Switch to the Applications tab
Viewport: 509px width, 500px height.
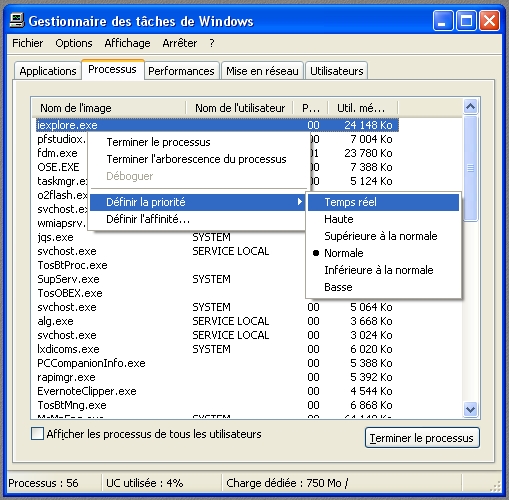click(x=48, y=71)
